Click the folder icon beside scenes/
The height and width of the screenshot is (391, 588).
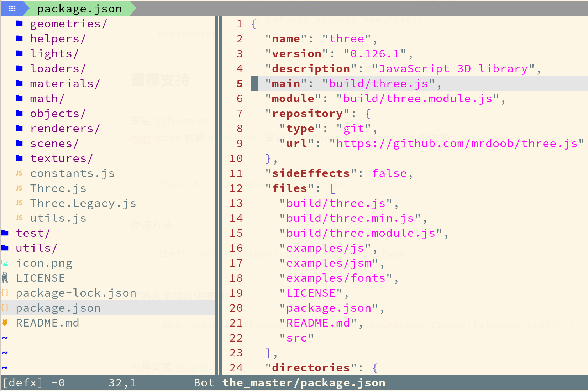point(19,143)
